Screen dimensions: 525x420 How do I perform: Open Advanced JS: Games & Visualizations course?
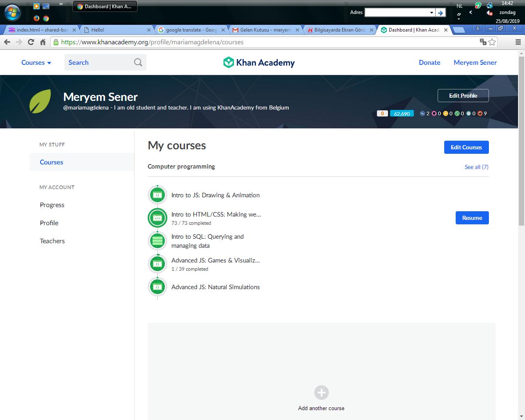point(215,260)
